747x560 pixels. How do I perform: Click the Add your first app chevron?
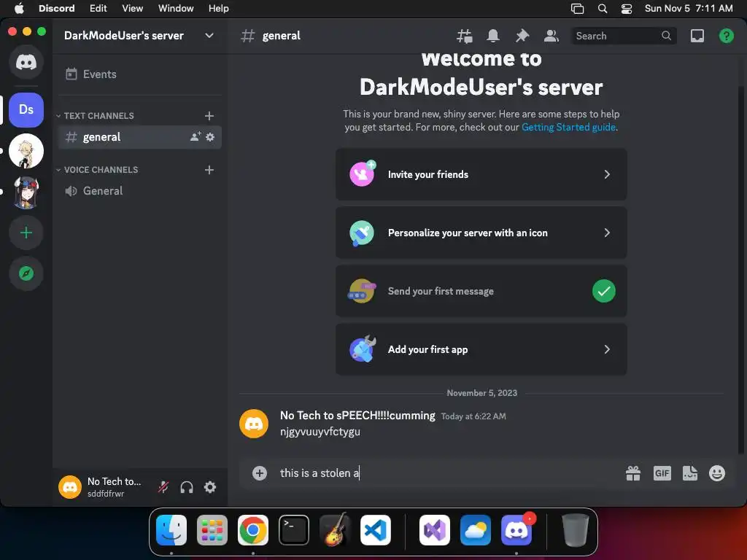click(x=607, y=349)
